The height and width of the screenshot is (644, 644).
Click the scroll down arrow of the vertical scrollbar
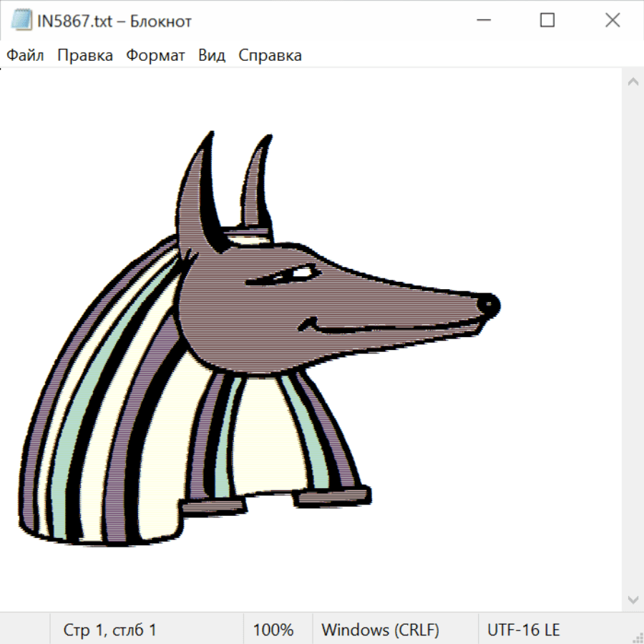(x=633, y=598)
